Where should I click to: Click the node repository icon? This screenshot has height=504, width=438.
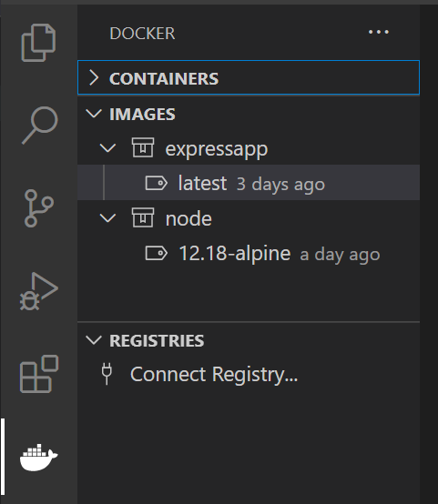click(x=143, y=217)
